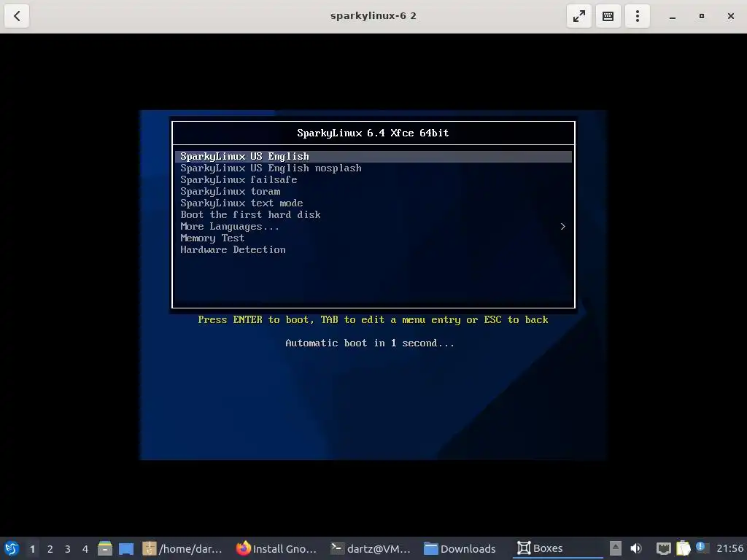Expand the More Languages submenu arrow
747x560 pixels.
click(x=562, y=227)
